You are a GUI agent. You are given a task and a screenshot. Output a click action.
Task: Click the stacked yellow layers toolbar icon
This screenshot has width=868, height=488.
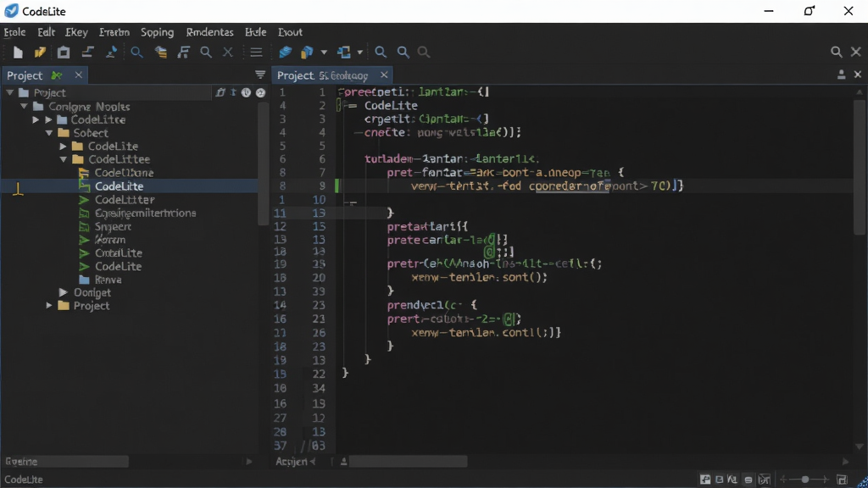[161, 53]
